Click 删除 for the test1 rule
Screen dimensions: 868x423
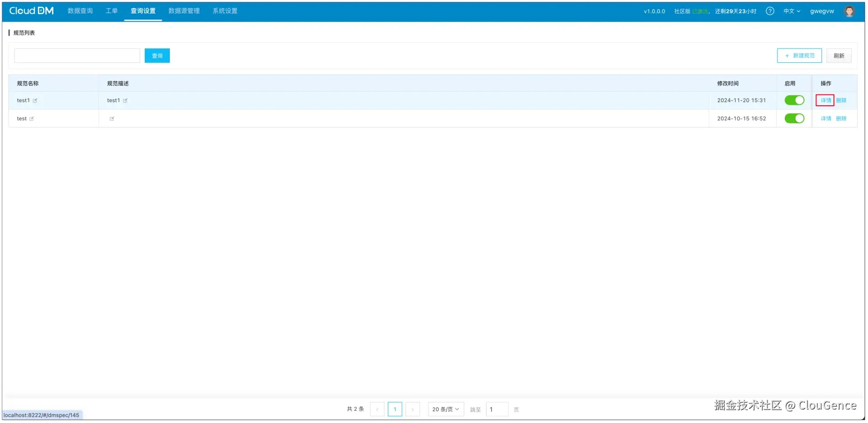click(841, 100)
